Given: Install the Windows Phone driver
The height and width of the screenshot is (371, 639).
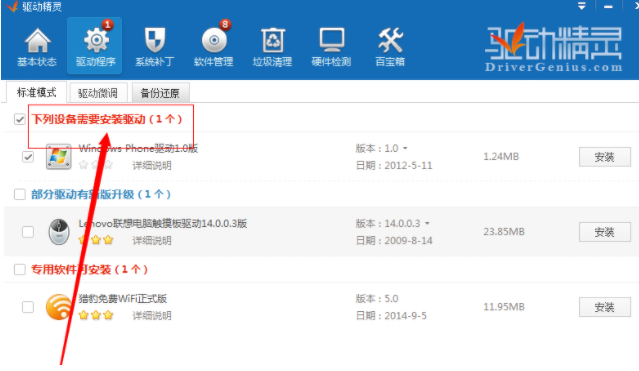Looking at the screenshot, I should pyautogui.click(x=604, y=157).
